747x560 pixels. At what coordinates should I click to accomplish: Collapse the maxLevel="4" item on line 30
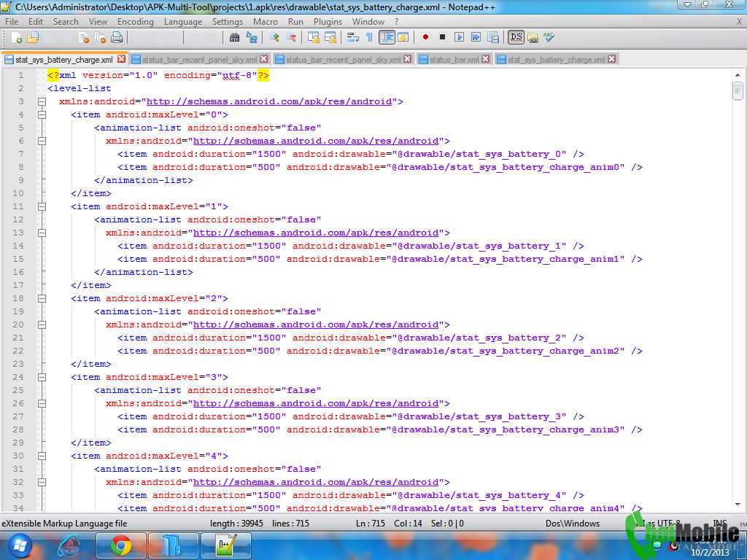pyautogui.click(x=42, y=456)
